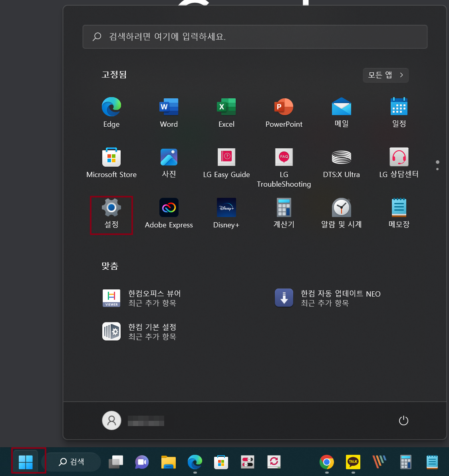Expand 모든 앲 all apps list

coord(385,75)
